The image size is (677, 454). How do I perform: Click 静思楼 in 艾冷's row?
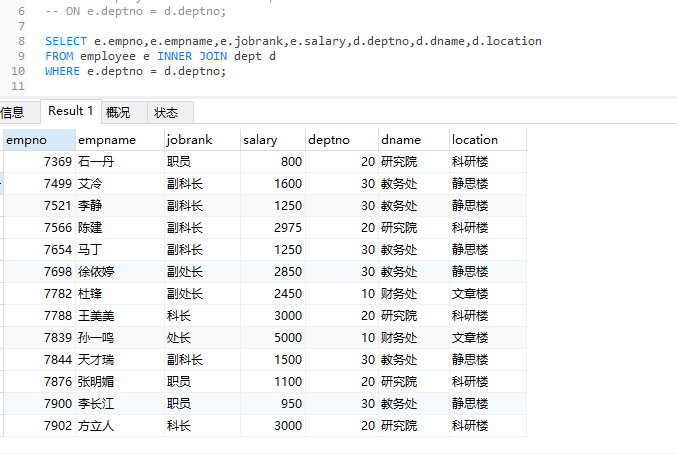488,184
